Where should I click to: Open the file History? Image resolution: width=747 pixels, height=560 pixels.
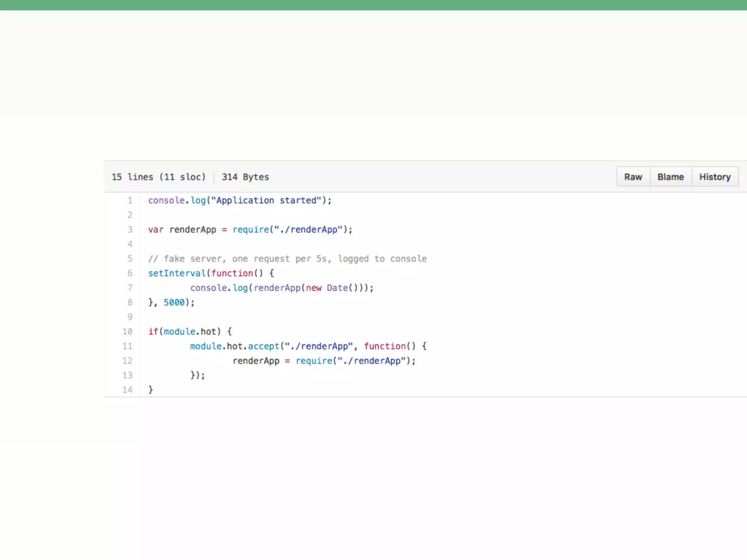[715, 177]
